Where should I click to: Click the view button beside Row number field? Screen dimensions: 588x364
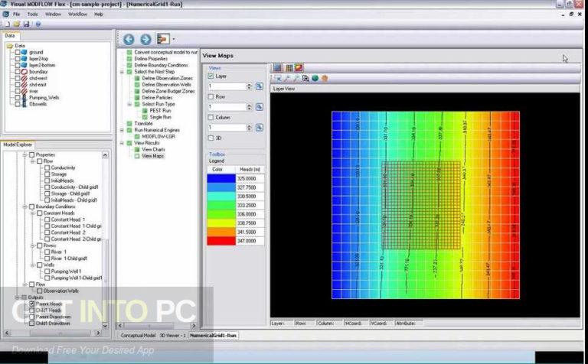[259, 107]
